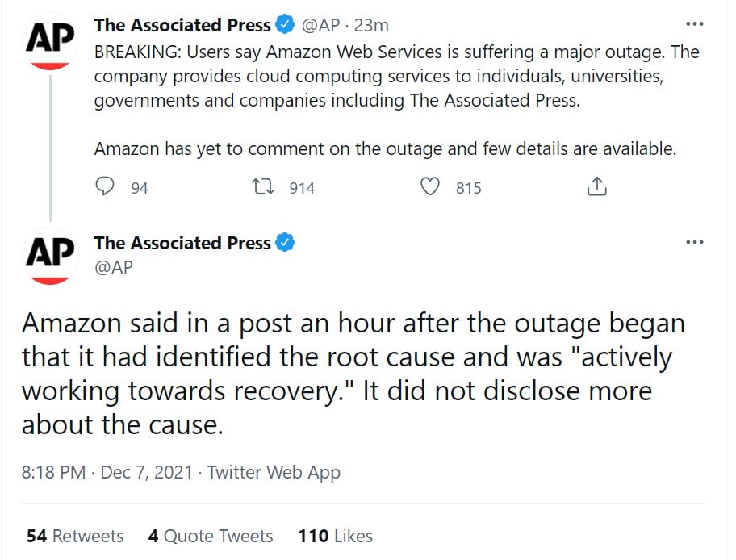
Task: Click verified badge on second tweet
Action: (284, 243)
